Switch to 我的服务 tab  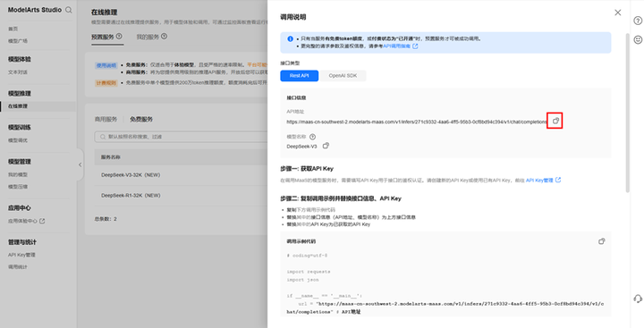(x=148, y=37)
